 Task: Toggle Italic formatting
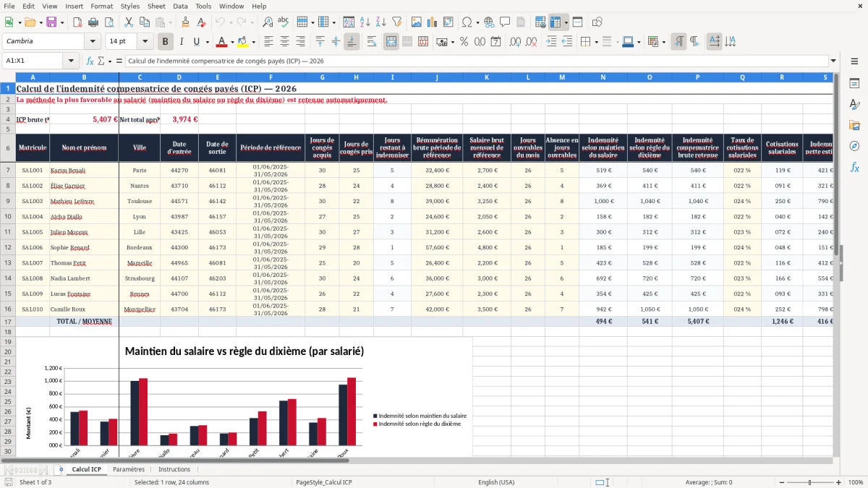coord(181,41)
